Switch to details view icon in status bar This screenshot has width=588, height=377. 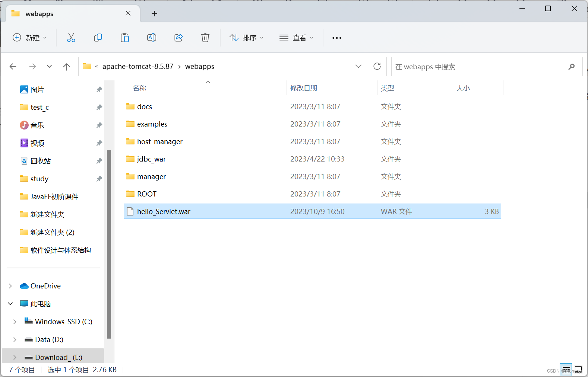[566, 370]
